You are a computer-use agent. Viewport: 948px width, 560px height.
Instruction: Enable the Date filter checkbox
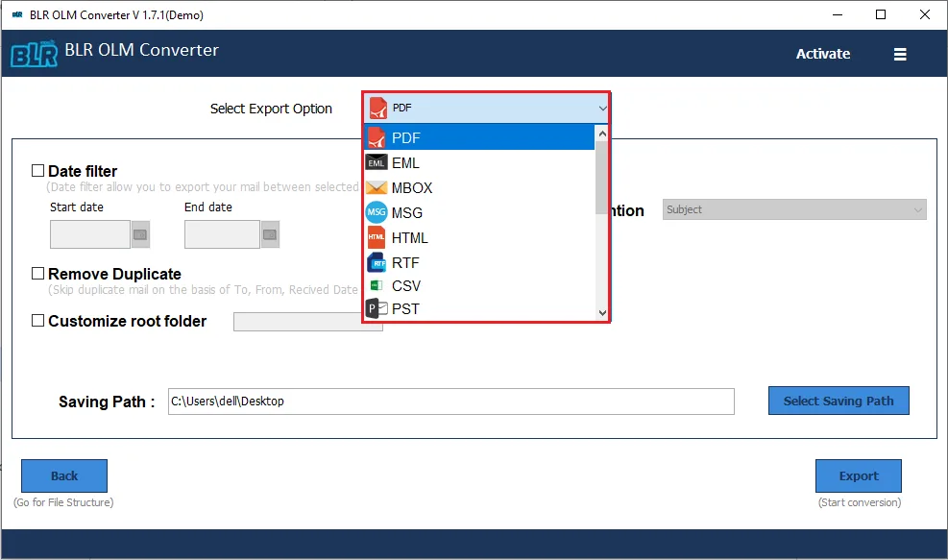(38, 170)
